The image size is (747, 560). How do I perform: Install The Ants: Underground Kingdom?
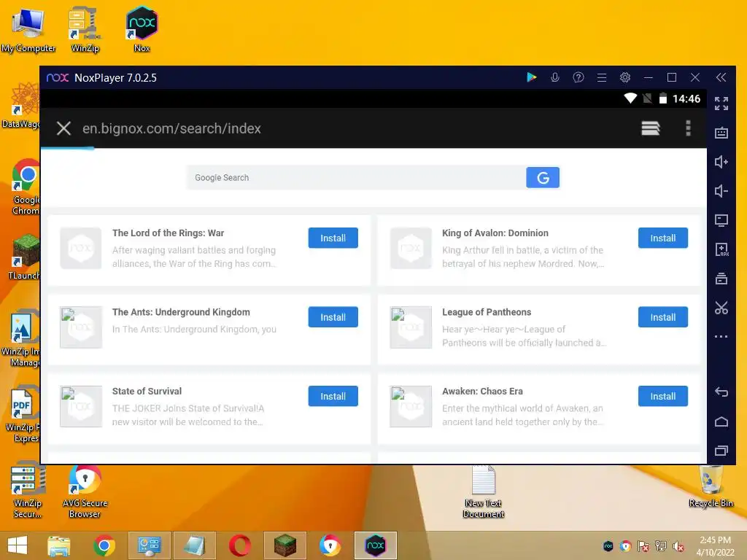tap(333, 317)
